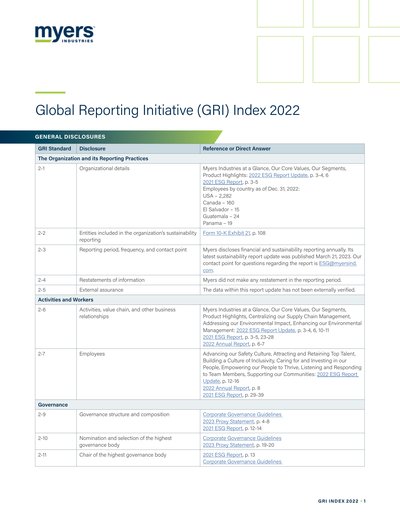Open 2023 Proxy Statement link in row 2-10

pos(228,445)
